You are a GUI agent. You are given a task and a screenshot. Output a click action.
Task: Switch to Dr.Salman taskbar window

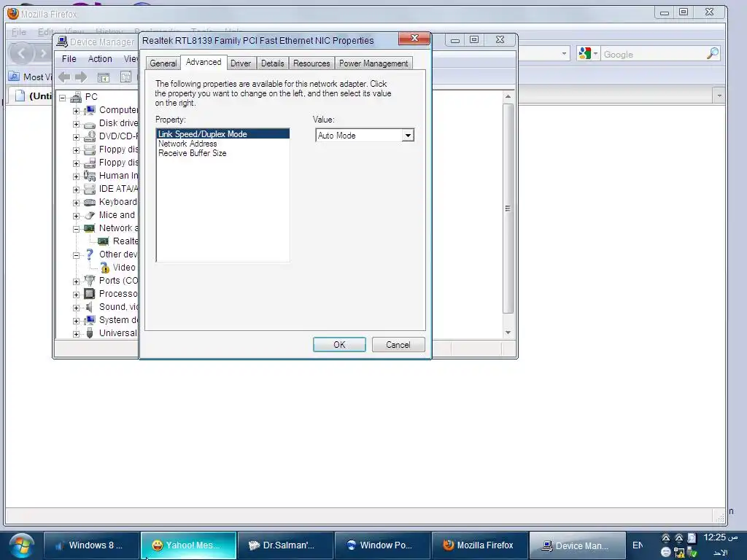pos(285,545)
